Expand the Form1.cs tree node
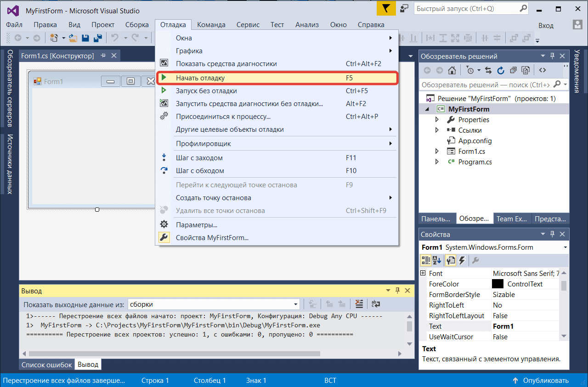The image size is (588, 387). (x=437, y=151)
